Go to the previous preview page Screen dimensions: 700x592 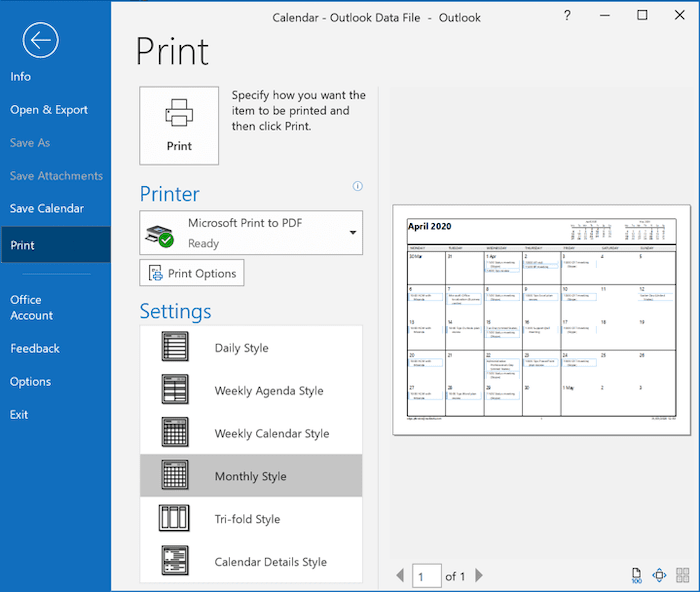click(x=400, y=575)
